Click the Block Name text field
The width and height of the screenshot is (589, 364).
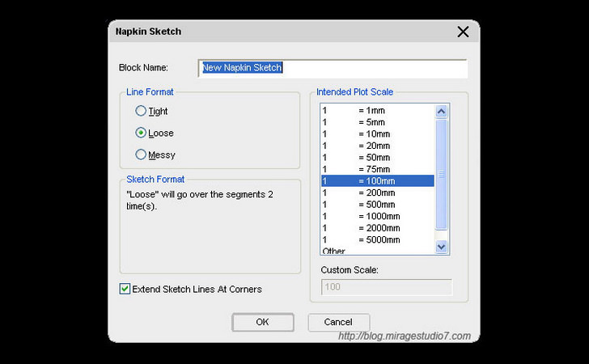(333, 68)
